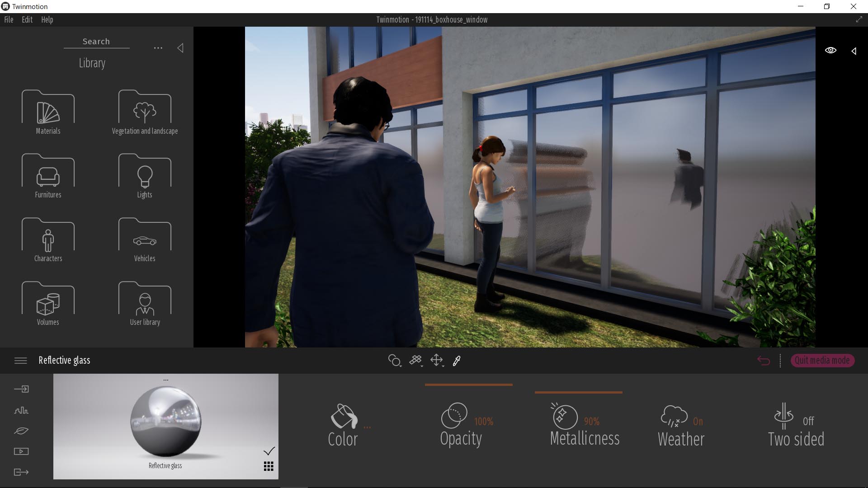Click the graph/analytics icon in sidebar

[x=21, y=410]
